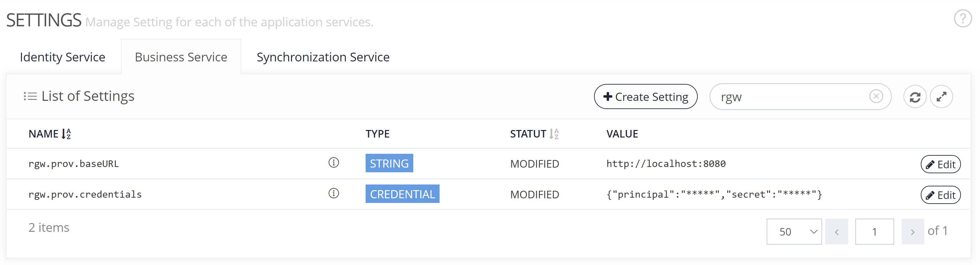The image size is (980, 265).
Task: Edit the rgw.prov.credentials setting
Action: coord(941,195)
